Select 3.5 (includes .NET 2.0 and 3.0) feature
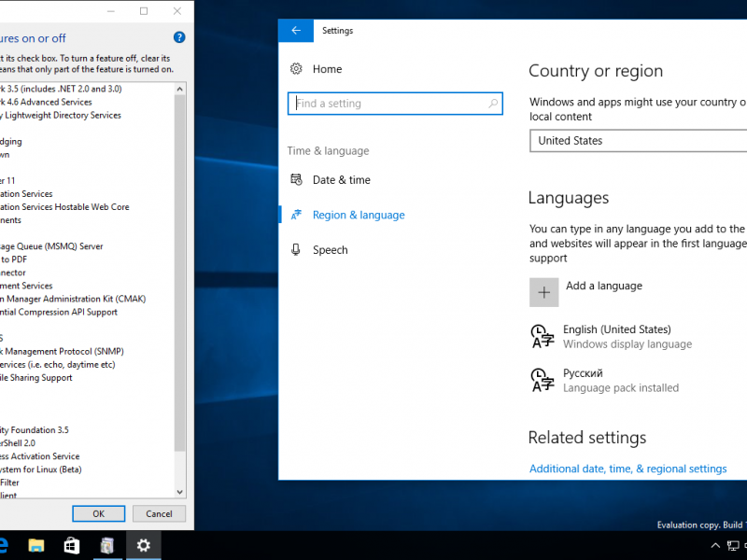747x560 pixels. [61, 89]
